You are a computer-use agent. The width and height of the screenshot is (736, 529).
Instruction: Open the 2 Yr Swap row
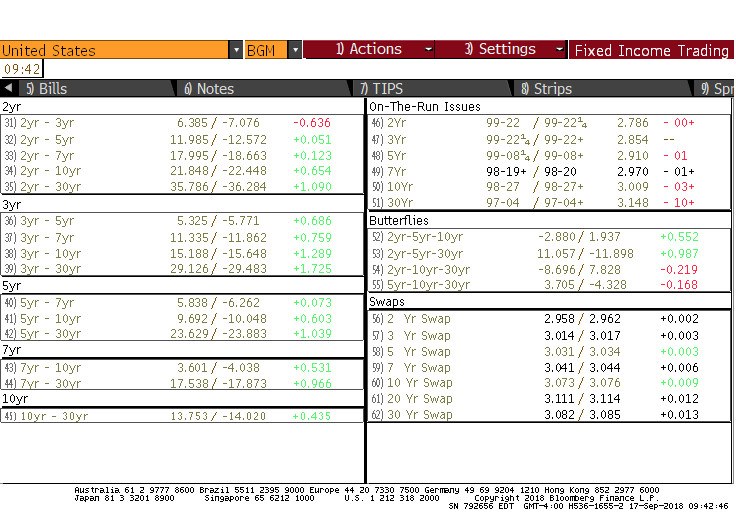click(549, 319)
